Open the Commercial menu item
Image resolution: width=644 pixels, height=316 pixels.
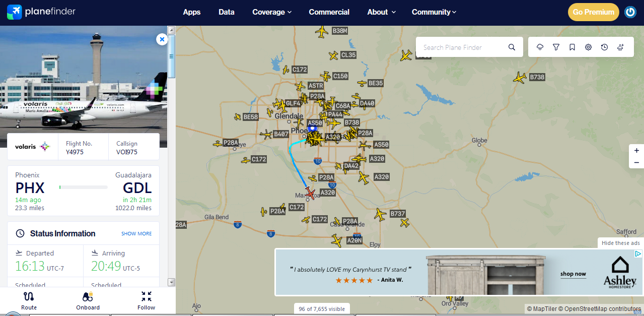329,12
